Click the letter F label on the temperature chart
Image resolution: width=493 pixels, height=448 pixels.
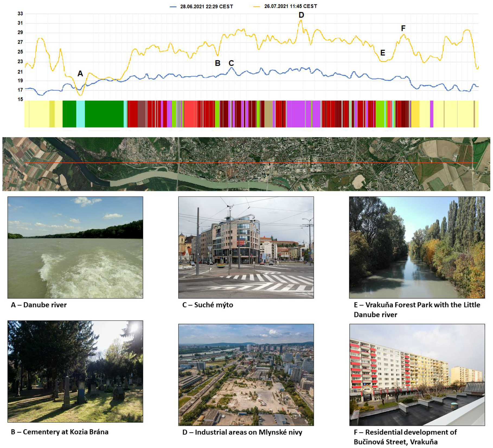403,28
